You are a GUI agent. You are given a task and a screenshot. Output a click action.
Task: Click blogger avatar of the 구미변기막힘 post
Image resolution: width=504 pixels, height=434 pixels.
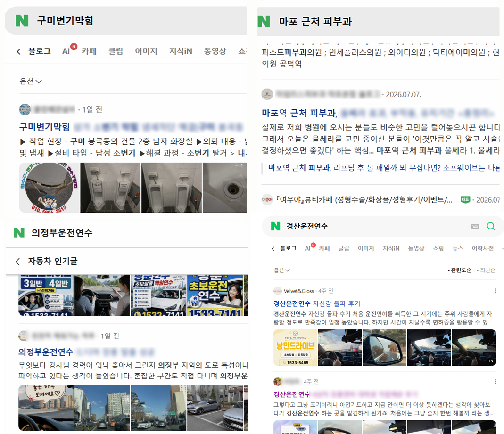[25, 109]
